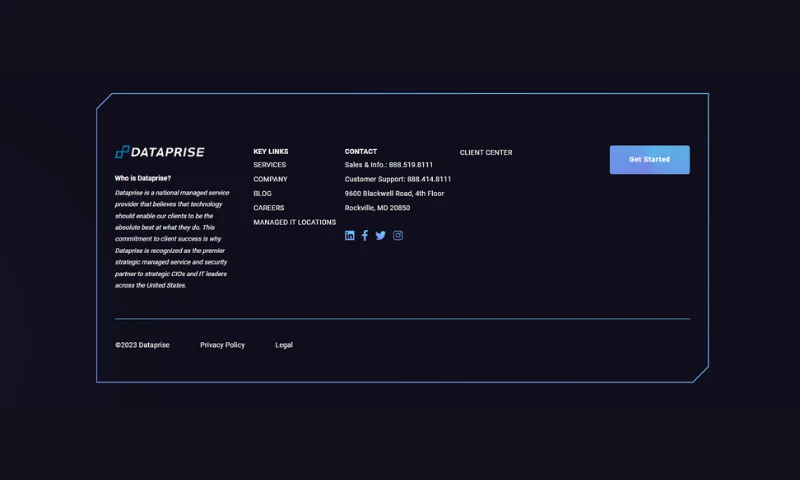The height and width of the screenshot is (480, 800).
Task: Visit the Blog link
Action: [x=262, y=194]
